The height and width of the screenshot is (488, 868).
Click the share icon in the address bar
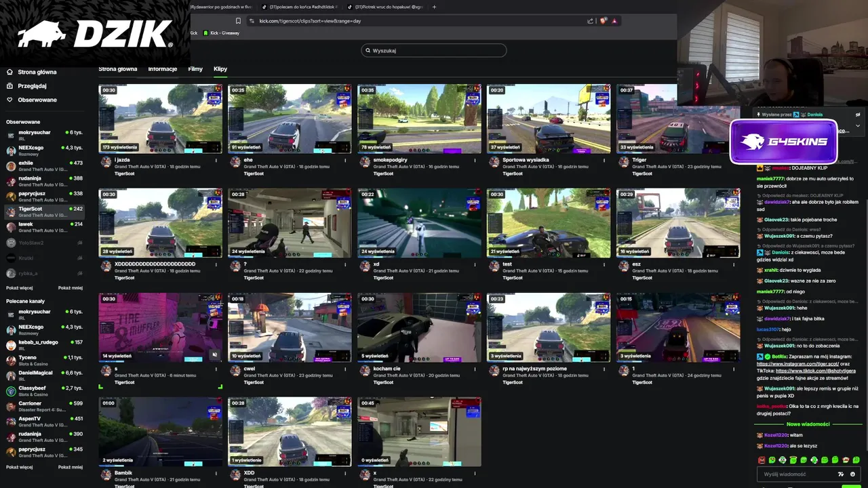click(590, 21)
